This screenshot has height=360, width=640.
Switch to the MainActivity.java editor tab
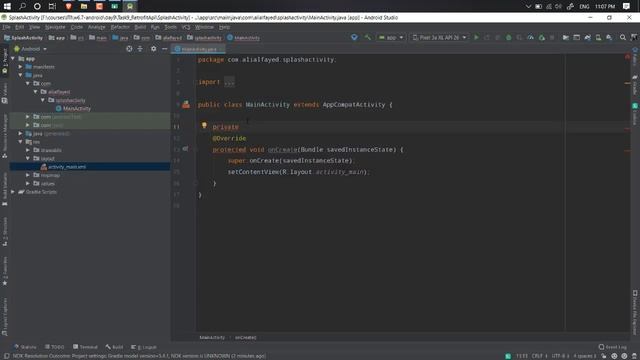click(x=198, y=49)
